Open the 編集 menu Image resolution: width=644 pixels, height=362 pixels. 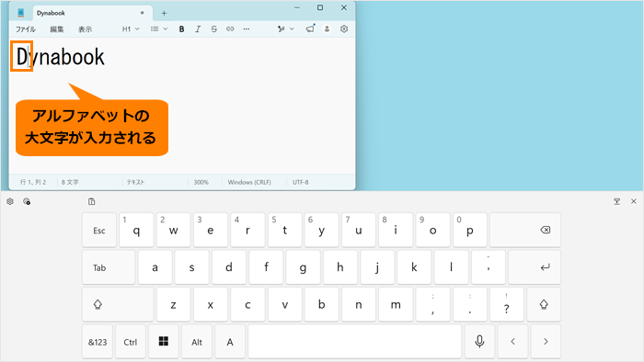point(57,29)
